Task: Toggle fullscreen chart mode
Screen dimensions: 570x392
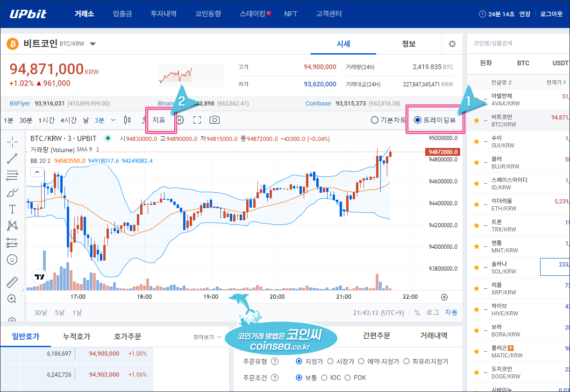Action: [197, 120]
